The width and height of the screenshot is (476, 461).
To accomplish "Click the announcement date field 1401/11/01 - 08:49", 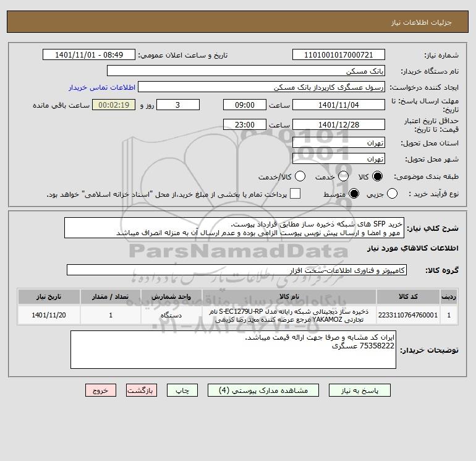I will tap(89, 54).
